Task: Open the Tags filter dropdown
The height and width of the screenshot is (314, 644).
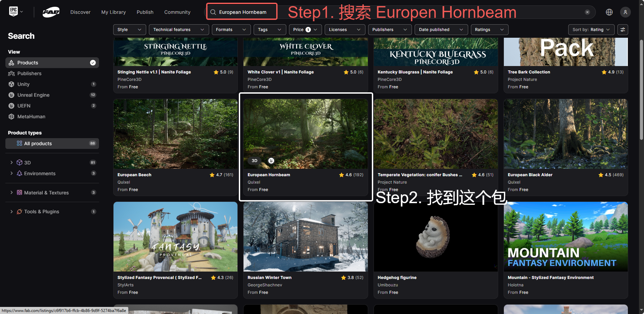Action: coord(270,30)
